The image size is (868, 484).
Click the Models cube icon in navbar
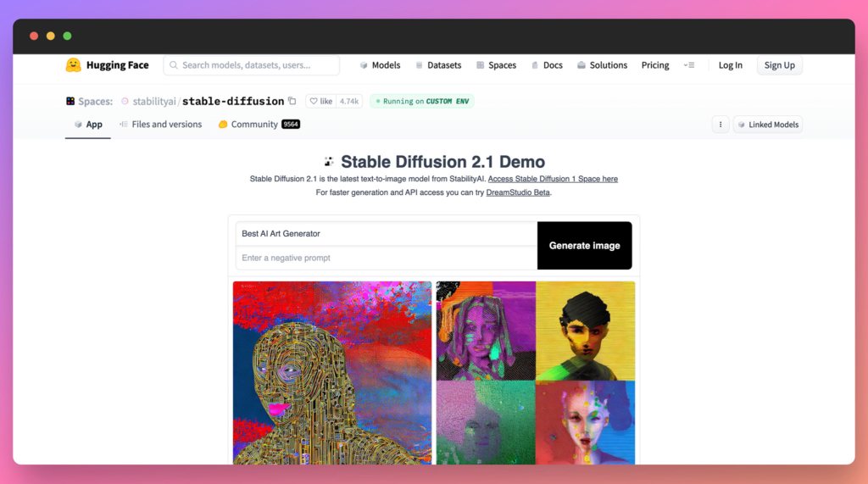tap(364, 65)
